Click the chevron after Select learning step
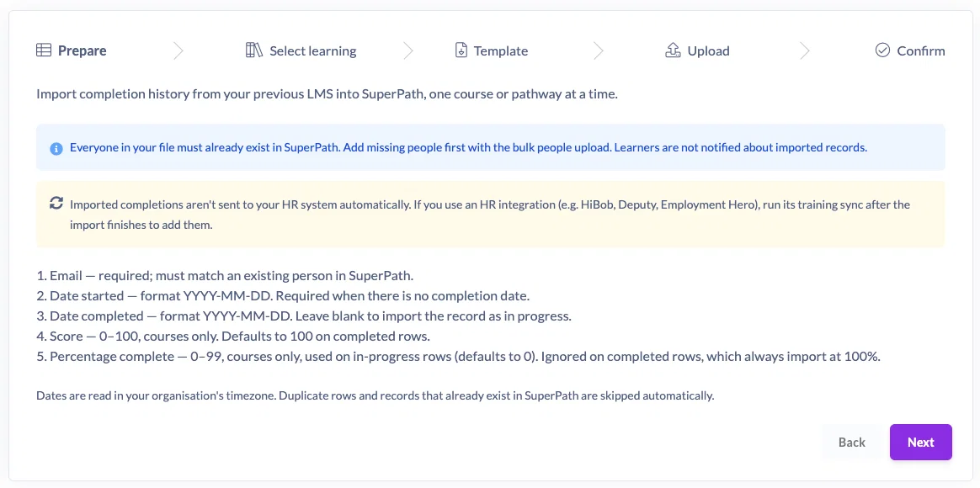This screenshot has height=488, width=980. pyautogui.click(x=408, y=50)
